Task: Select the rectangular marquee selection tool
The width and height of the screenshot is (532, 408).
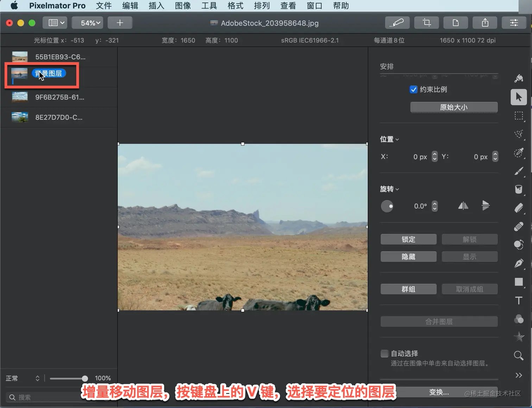Action: (x=519, y=116)
